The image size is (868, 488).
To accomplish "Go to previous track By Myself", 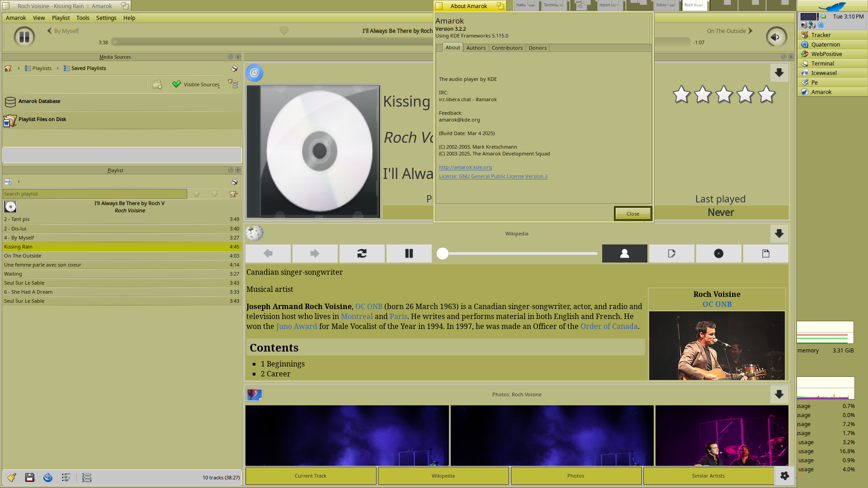I will point(63,31).
